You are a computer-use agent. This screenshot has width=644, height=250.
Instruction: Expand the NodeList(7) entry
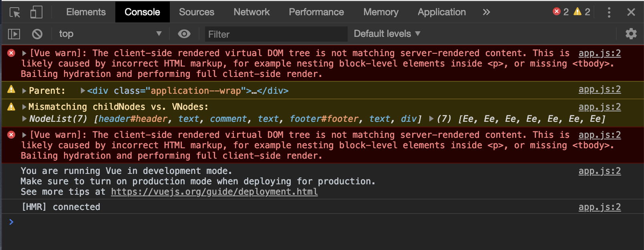click(x=24, y=119)
